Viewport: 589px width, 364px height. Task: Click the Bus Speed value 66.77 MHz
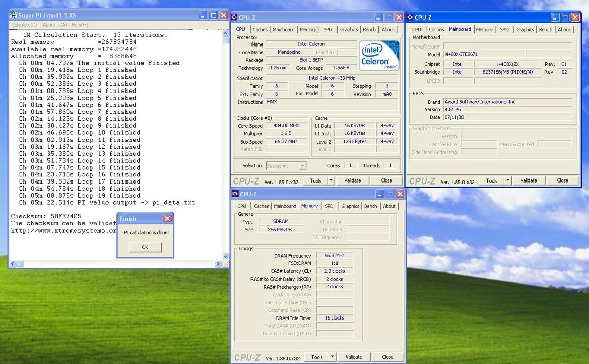tap(286, 142)
